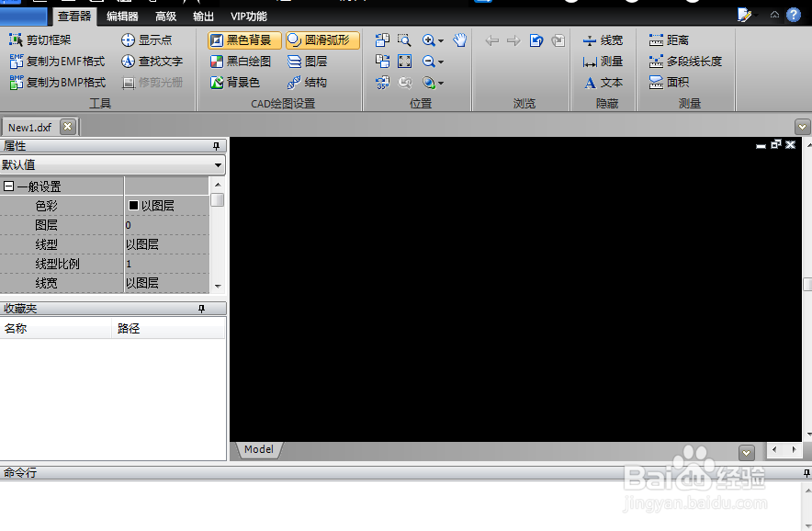This screenshot has width=812, height=531.
Task: Click 复制为EMF格式
Action: [x=57, y=62]
